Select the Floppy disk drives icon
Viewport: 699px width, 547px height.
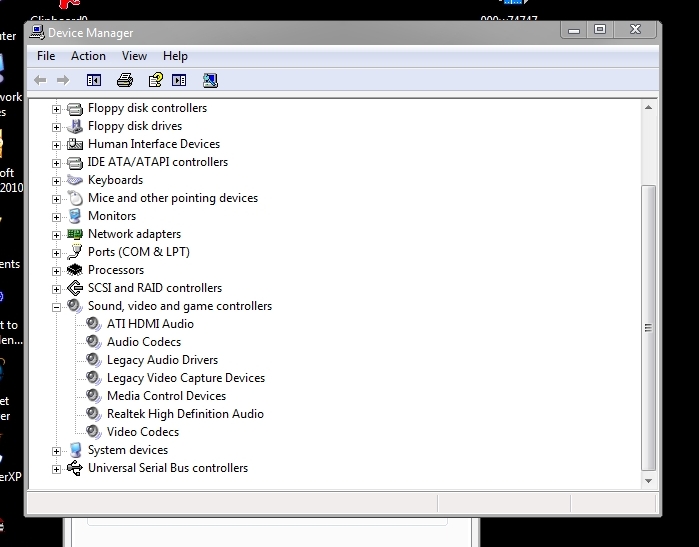tap(75, 126)
